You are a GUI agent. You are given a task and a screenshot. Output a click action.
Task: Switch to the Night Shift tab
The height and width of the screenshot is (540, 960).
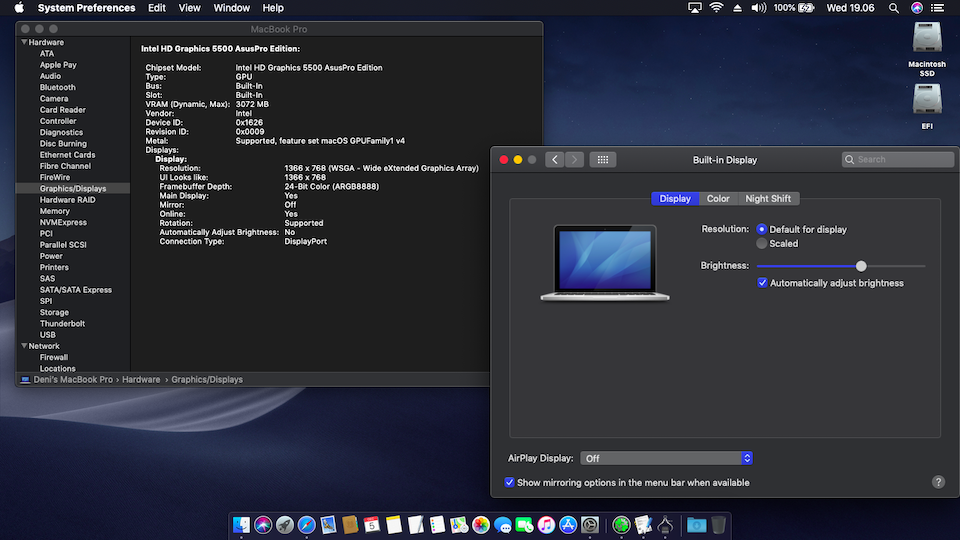coord(768,198)
